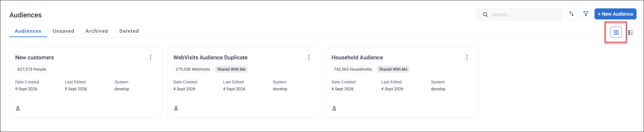Open the New customers audience
This screenshot has width=644, height=132.
[x=34, y=58]
